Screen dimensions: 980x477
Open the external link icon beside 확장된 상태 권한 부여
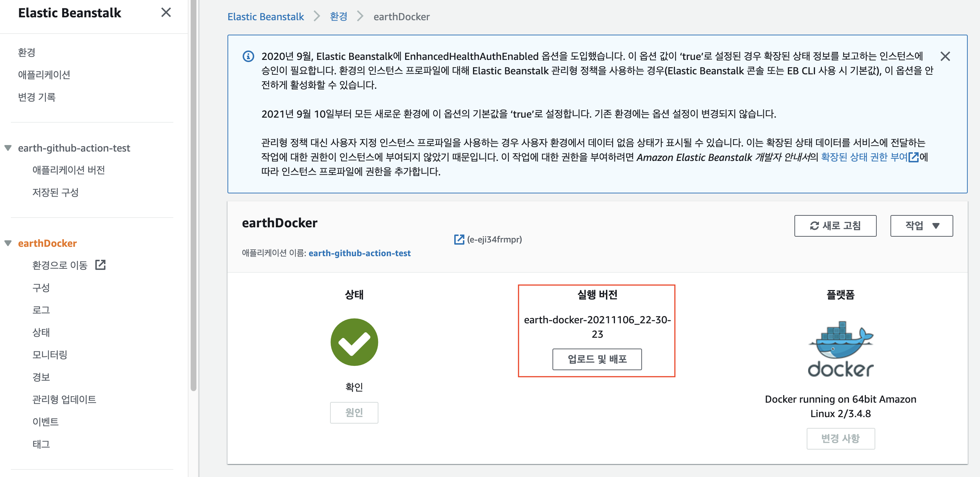(x=913, y=157)
